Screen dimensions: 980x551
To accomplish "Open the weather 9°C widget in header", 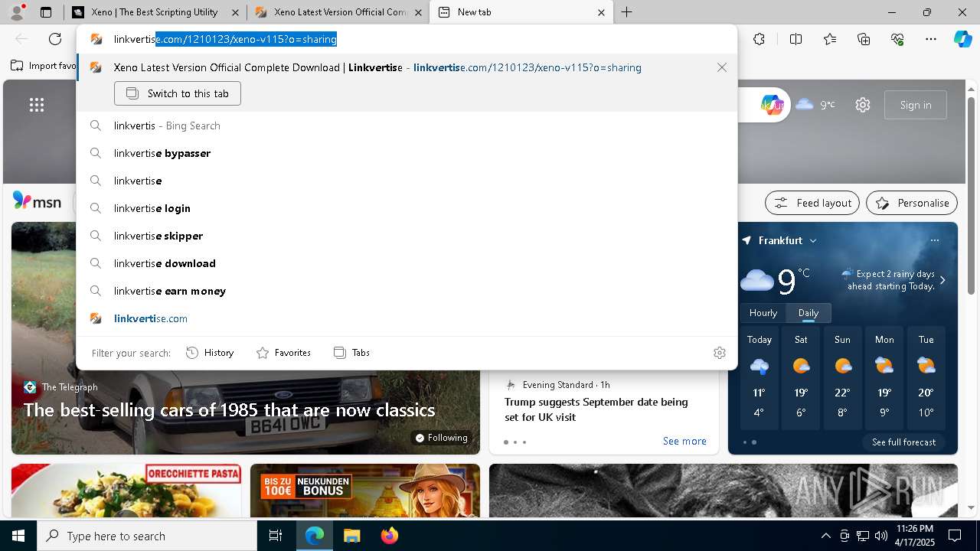I will [815, 105].
